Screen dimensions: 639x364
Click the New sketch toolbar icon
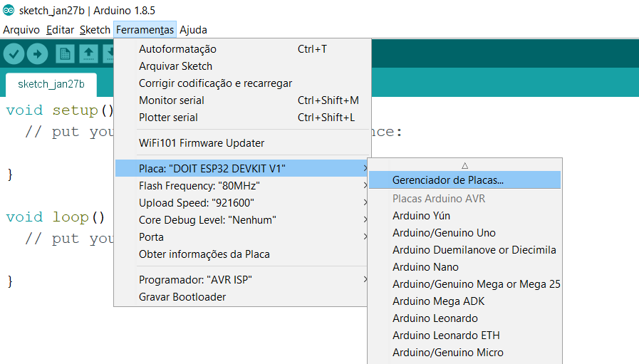pos(65,54)
